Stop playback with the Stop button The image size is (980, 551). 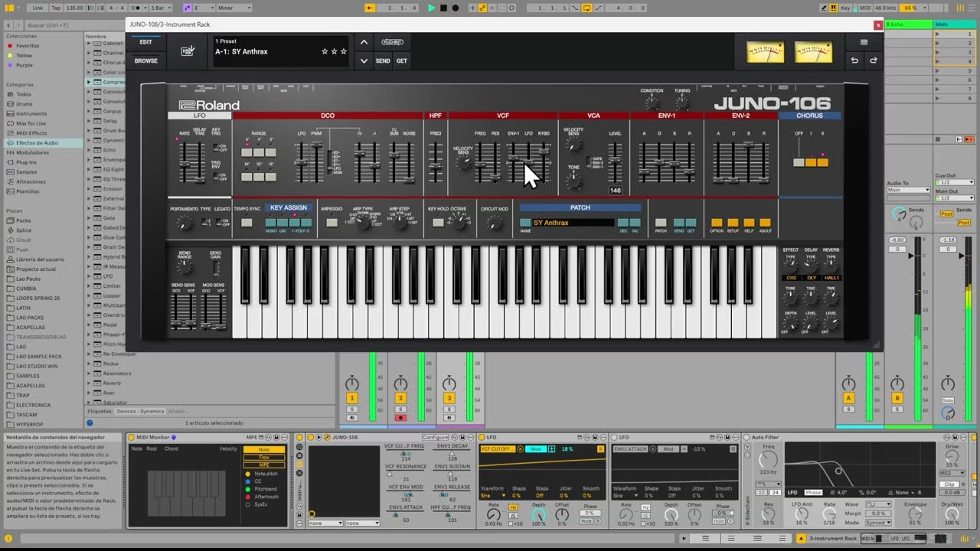tap(443, 8)
